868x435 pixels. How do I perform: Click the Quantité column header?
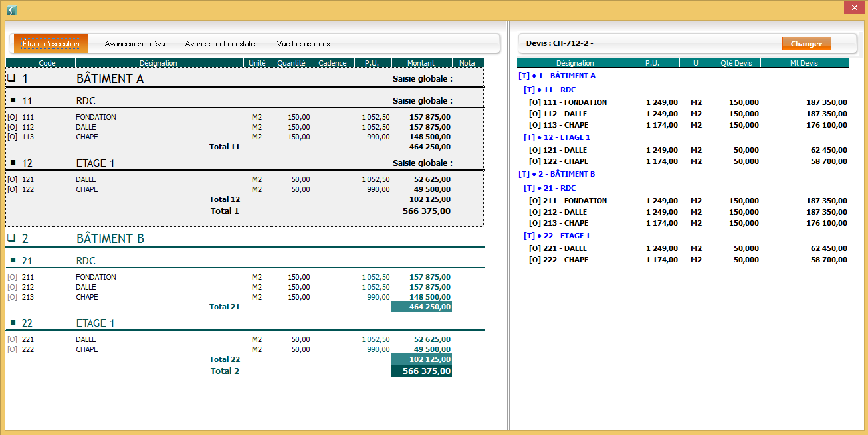(x=292, y=63)
